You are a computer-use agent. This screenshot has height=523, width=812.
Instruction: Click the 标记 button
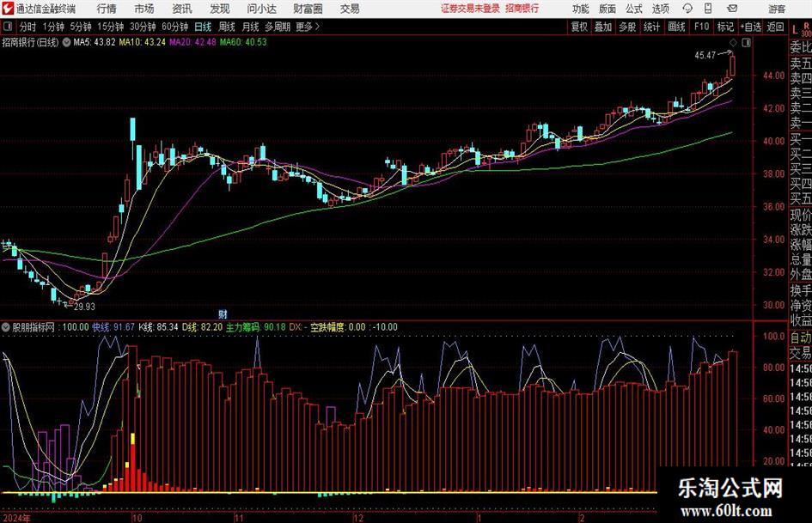725,27
